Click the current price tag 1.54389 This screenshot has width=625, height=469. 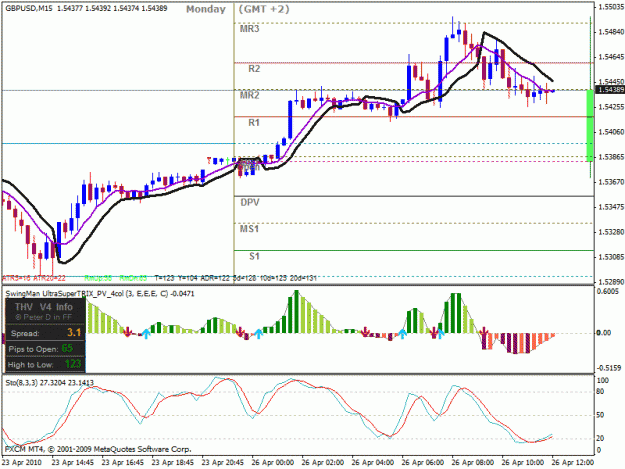click(610, 90)
